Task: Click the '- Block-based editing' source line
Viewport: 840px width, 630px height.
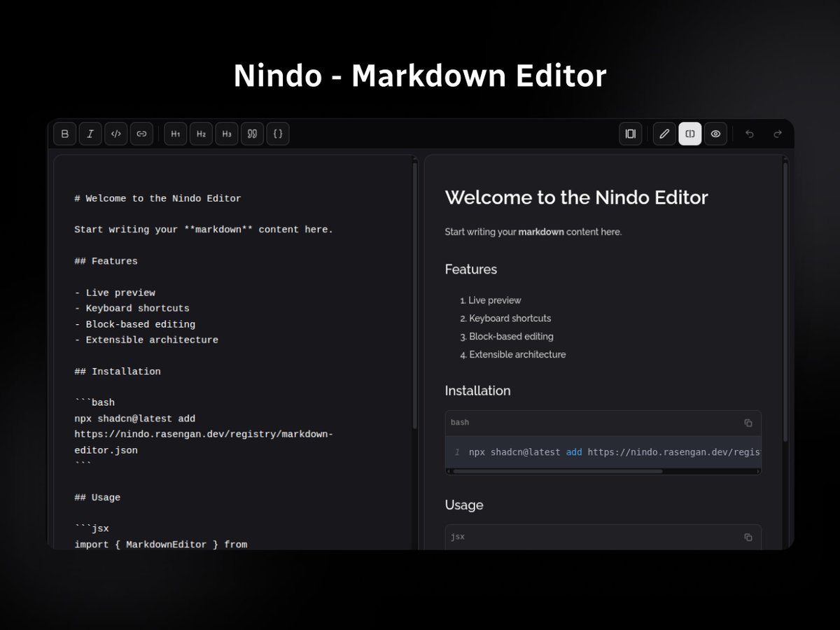Action: coord(134,324)
